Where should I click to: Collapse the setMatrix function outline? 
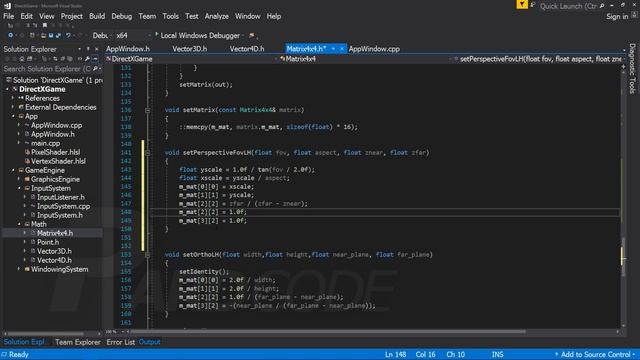click(148, 110)
